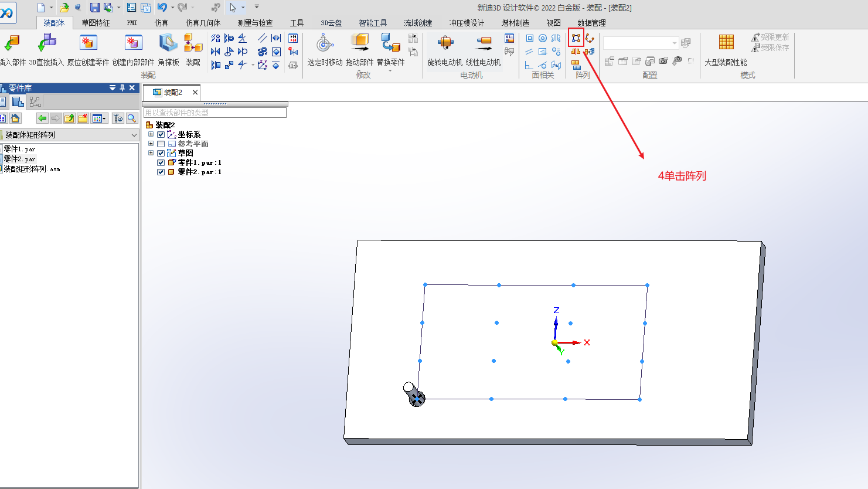868x489 pixels.
Task: Click the save icon in quick access toolbar
Action: point(94,8)
